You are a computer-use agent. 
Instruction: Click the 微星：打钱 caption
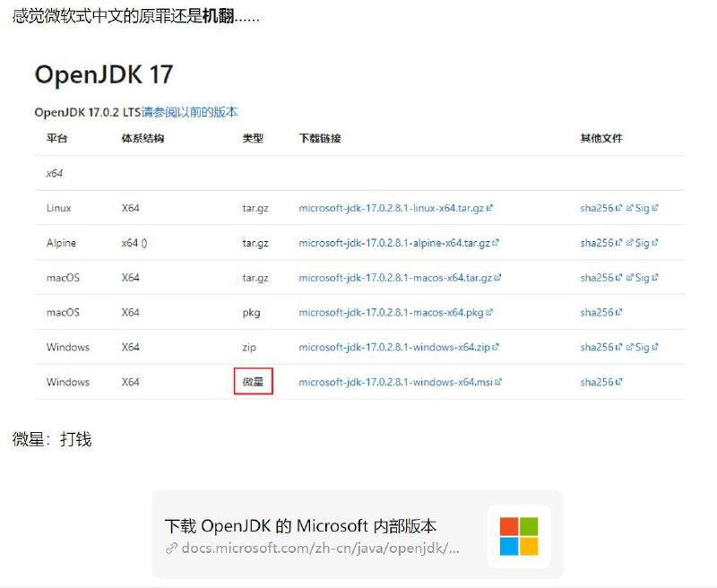(52, 439)
